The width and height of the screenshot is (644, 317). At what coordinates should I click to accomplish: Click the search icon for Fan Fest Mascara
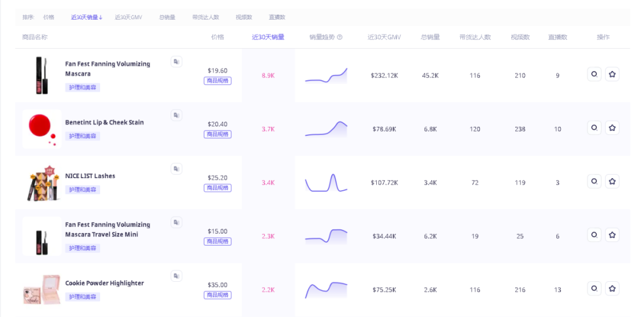pyautogui.click(x=594, y=74)
